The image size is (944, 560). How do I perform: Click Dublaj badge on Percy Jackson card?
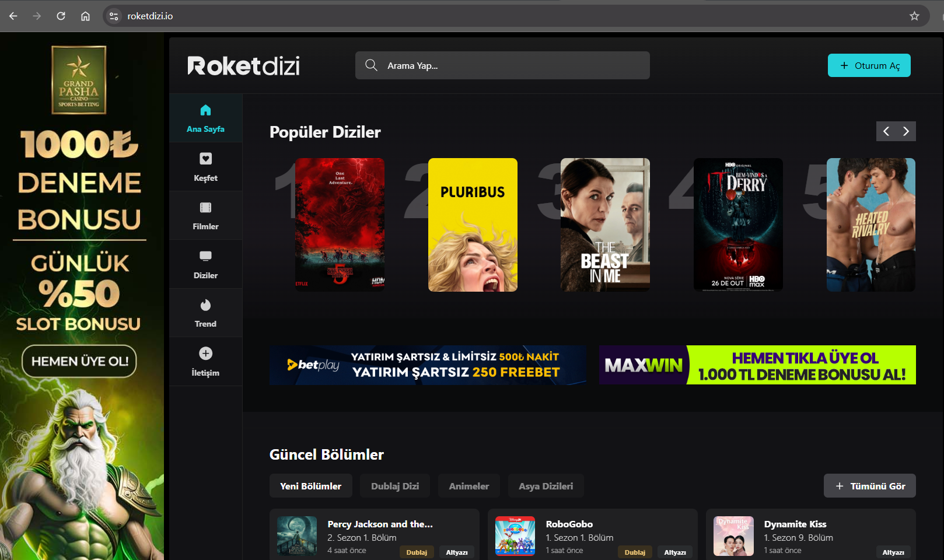(x=417, y=552)
